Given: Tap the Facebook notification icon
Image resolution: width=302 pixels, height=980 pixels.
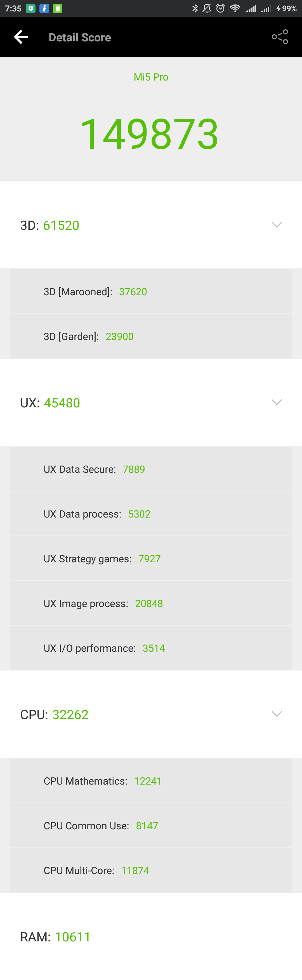Looking at the screenshot, I should [44, 8].
